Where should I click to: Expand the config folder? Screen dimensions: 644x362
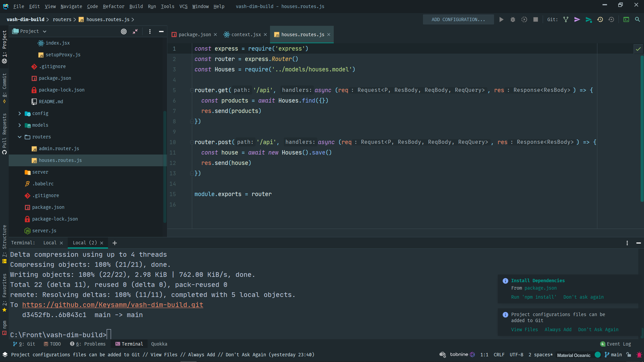pos(19,114)
